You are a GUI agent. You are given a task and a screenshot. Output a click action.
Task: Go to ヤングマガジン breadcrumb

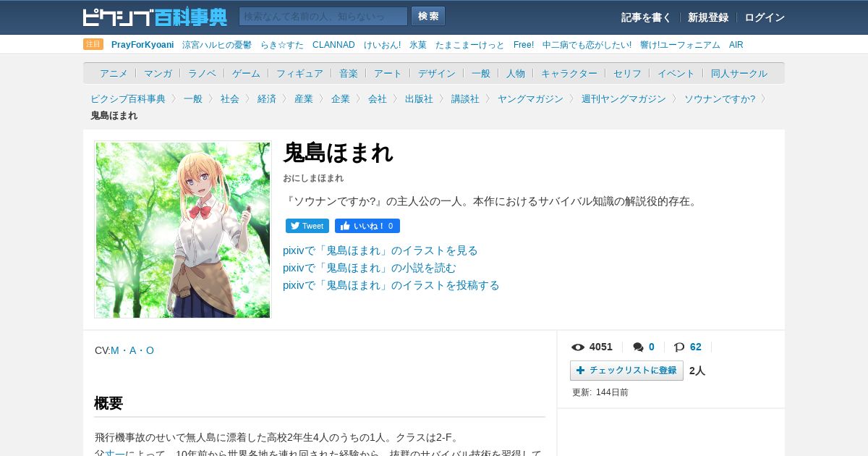[530, 98]
